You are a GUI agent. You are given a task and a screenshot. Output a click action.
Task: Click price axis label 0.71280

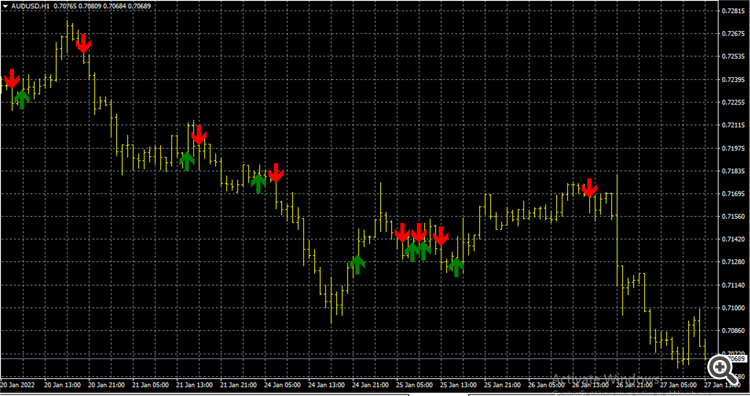tap(734, 262)
